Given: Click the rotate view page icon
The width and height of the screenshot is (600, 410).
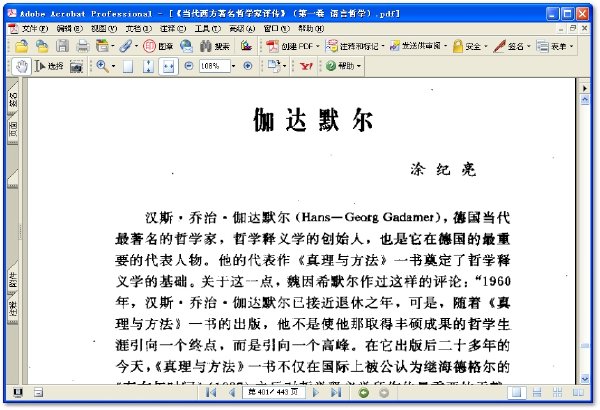Looking at the screenshot, I should click(x=274, y=66).
